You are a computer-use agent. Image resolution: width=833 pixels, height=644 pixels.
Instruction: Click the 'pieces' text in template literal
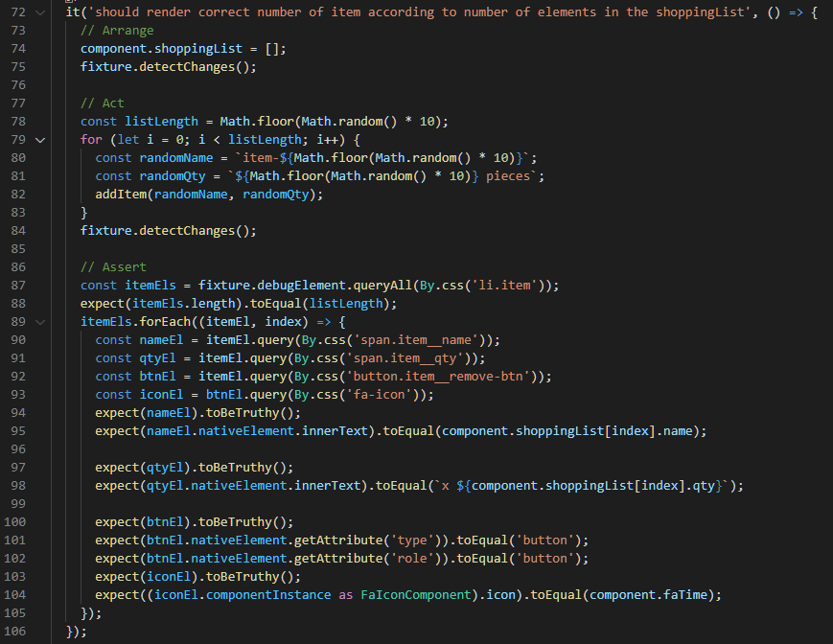[x=508, y=176]
